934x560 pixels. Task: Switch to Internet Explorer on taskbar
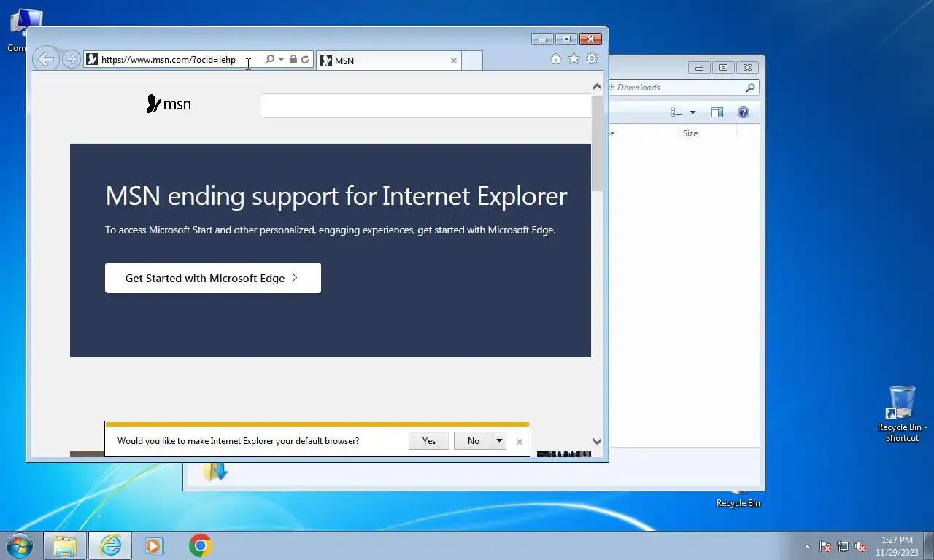coord(110,545)
